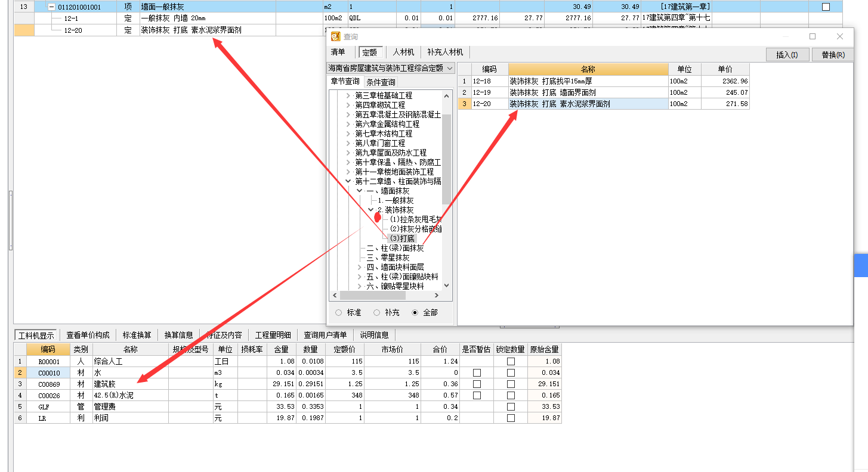Select the 标准 radio button
Screen dimensions: 868x472
(x=339, y=312)
